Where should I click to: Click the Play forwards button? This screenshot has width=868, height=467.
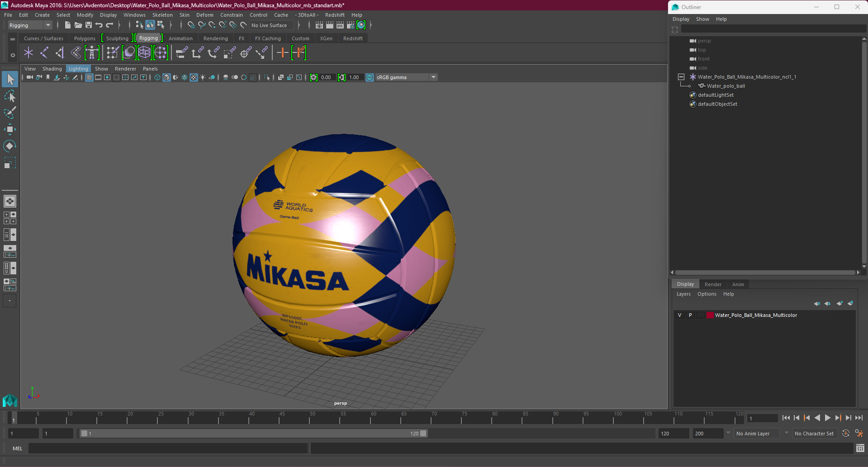click(827, 418)
